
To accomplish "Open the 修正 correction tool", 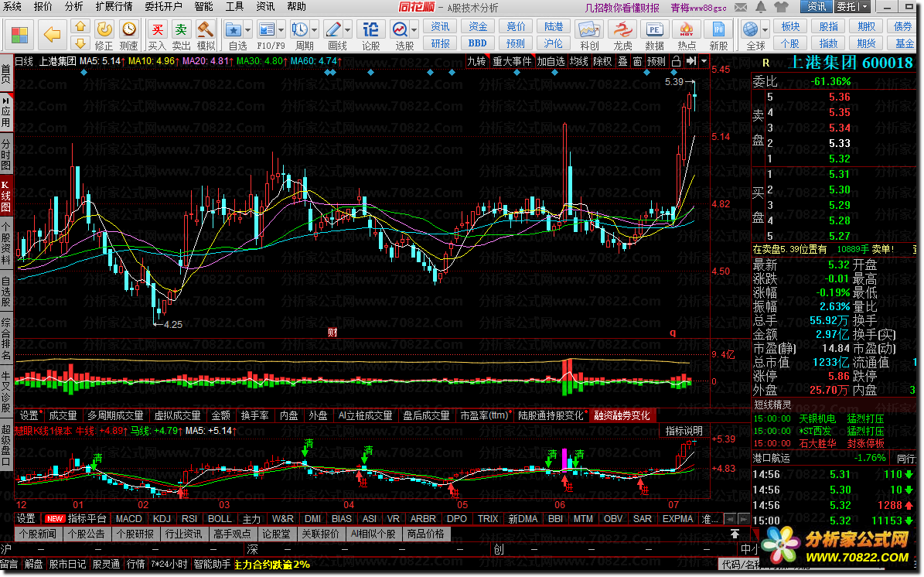I will pos(104,35).
